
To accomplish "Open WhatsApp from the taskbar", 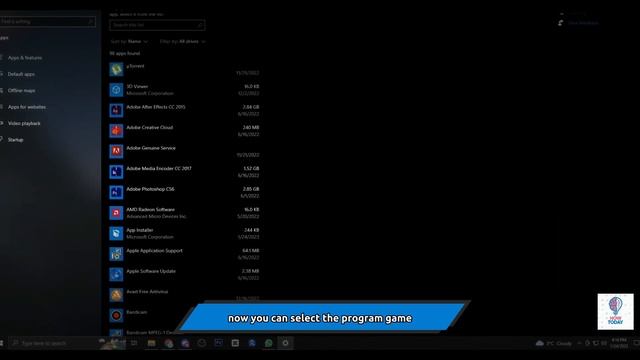I will tap(269, 343).
